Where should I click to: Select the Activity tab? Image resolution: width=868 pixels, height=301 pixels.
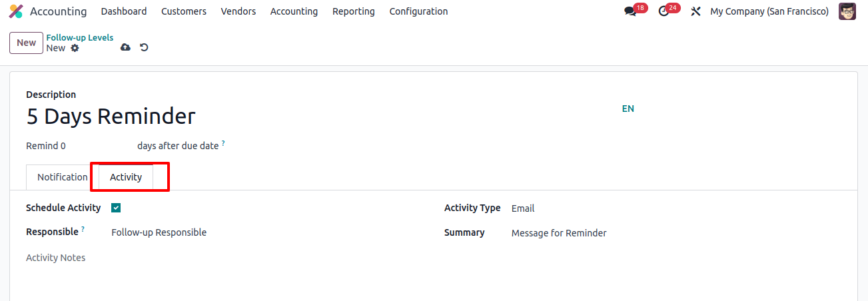click(126, 177)
